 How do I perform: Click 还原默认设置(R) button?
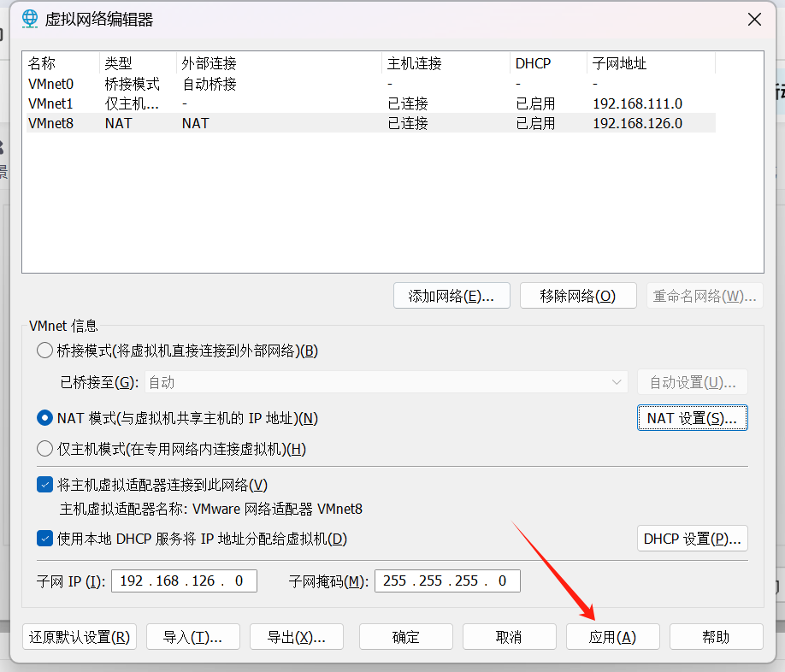(80, 636)
